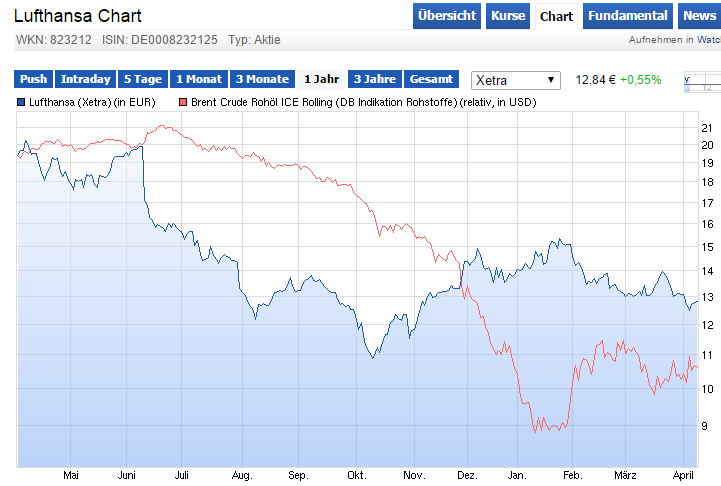This screenshot has width=721, height=486.
Task: Select the 5 Tage time range
Action: click(x=143, y=79)
